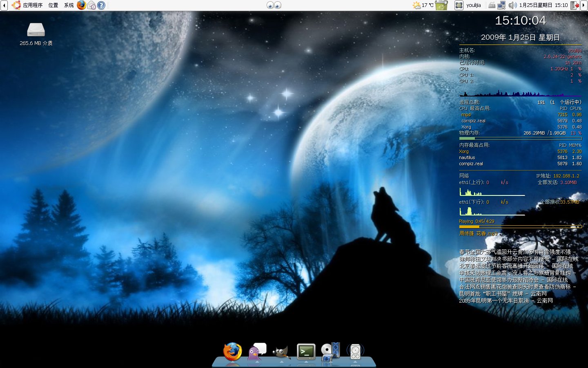Image resolution: width=588 pixels, height=368 pixels.
Task: Click the eth1(下行) download graph
Action: [492, 211]
